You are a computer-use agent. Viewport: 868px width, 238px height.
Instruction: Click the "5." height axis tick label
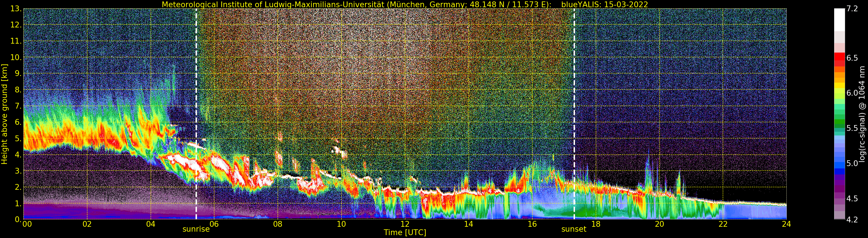click(x=18, y=138)
